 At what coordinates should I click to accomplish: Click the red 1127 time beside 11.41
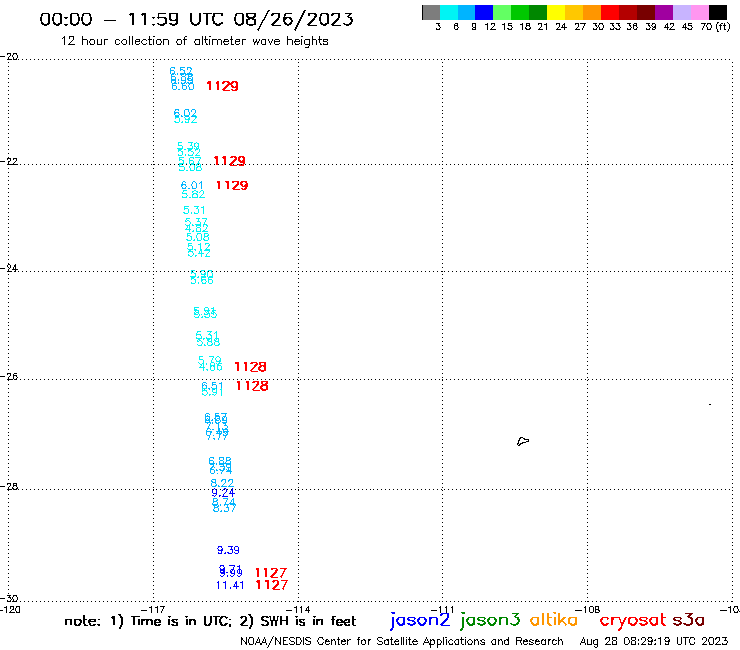pyautogui.click(x=271, y=585)
